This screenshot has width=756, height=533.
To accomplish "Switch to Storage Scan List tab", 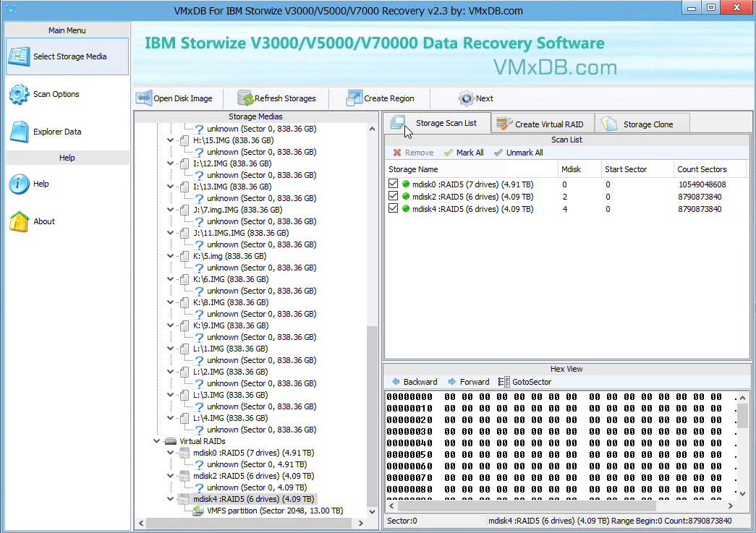I will coord(437,124).
